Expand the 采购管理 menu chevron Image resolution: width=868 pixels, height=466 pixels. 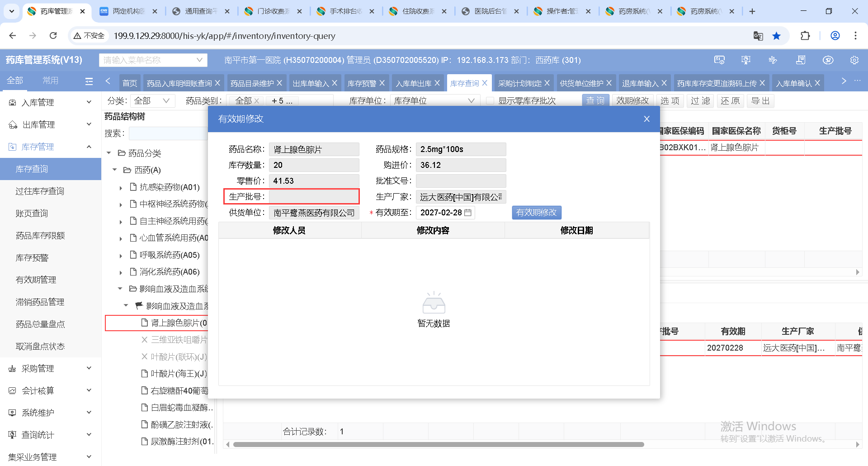pos(89,369)
